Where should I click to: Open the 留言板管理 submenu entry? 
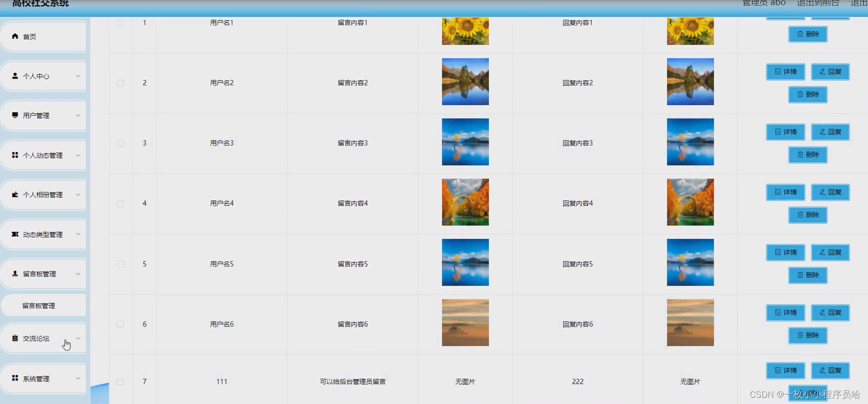click(43, 305)
